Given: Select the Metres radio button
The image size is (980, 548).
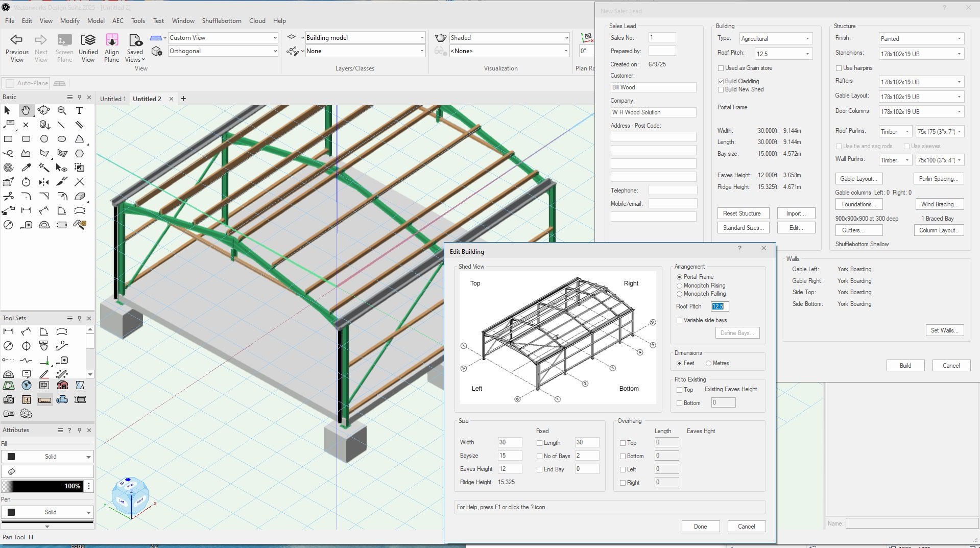Looking at the screenshot, I should click(708, 364).
